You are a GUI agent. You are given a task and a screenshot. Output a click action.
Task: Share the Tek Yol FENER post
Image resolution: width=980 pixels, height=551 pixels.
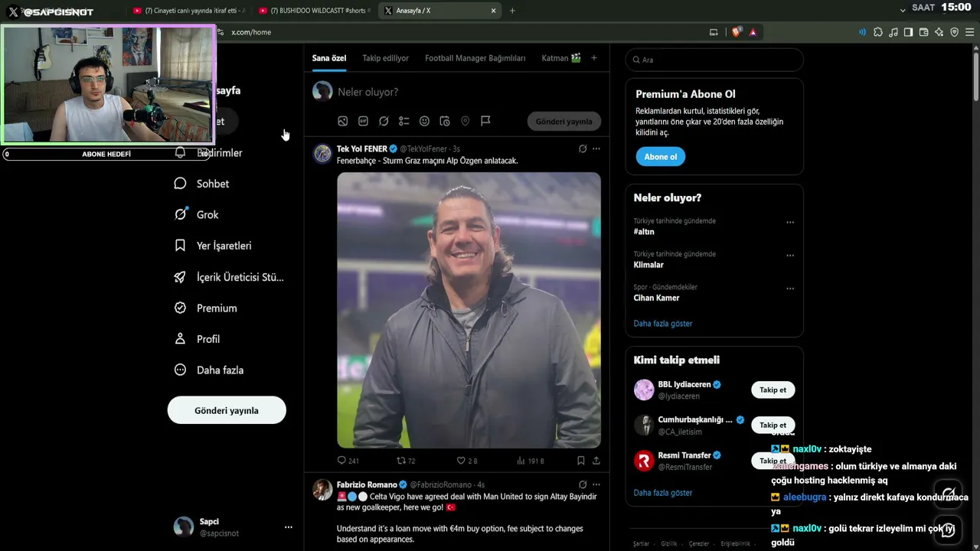596,461
